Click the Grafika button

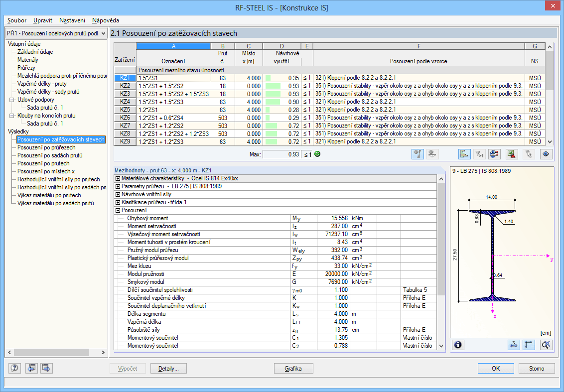pos(293,369)
